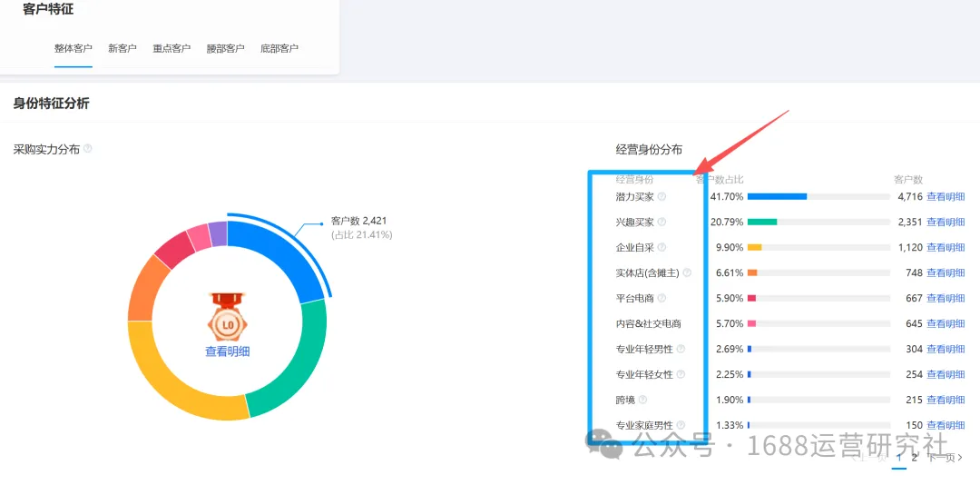Image resolution: width=980 pixels, height=485 pixels.
Task: Click help icon beside 平台电商
Action: click(661, 298)
